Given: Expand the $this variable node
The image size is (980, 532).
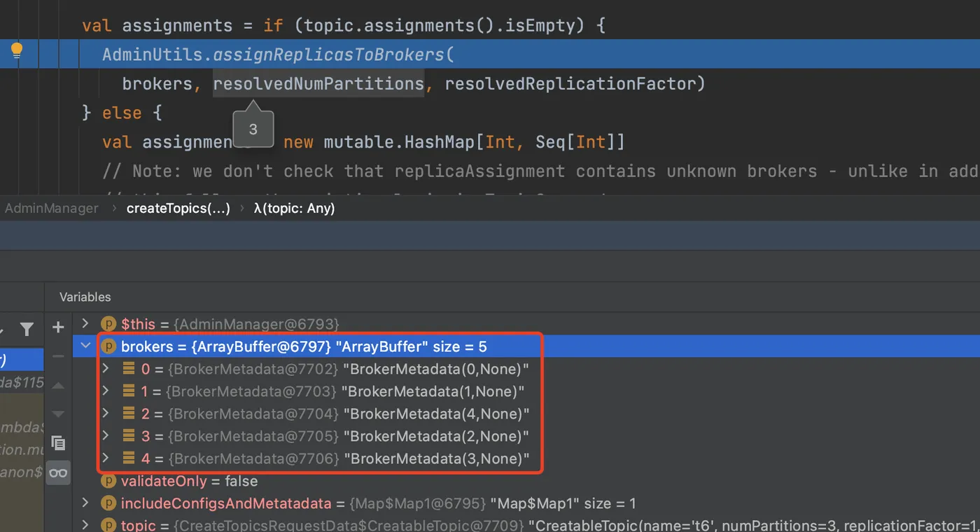Looking at the screenshot, I should (85, 323).
